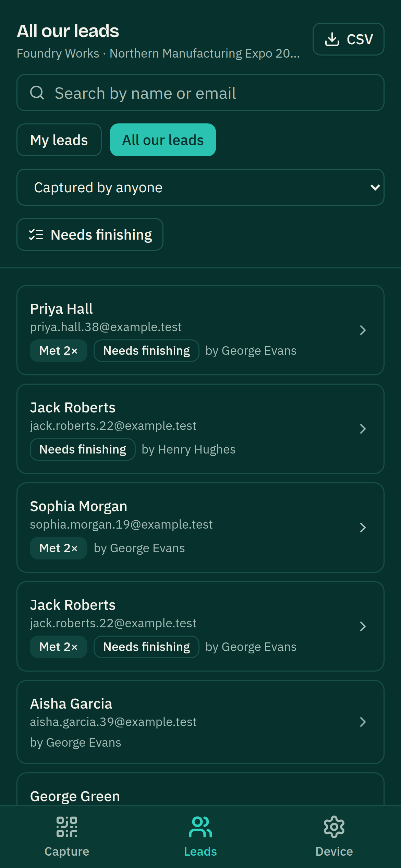
Task: Click the Met 2× badge on Priya Hall
Action: click(59, 351)
